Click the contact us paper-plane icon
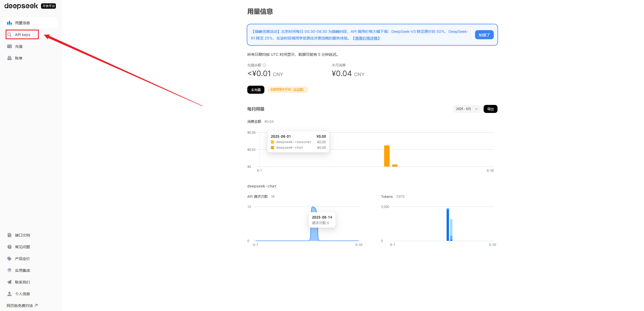The height and width of the screenshot is (311, 644). tap(9, 282)
